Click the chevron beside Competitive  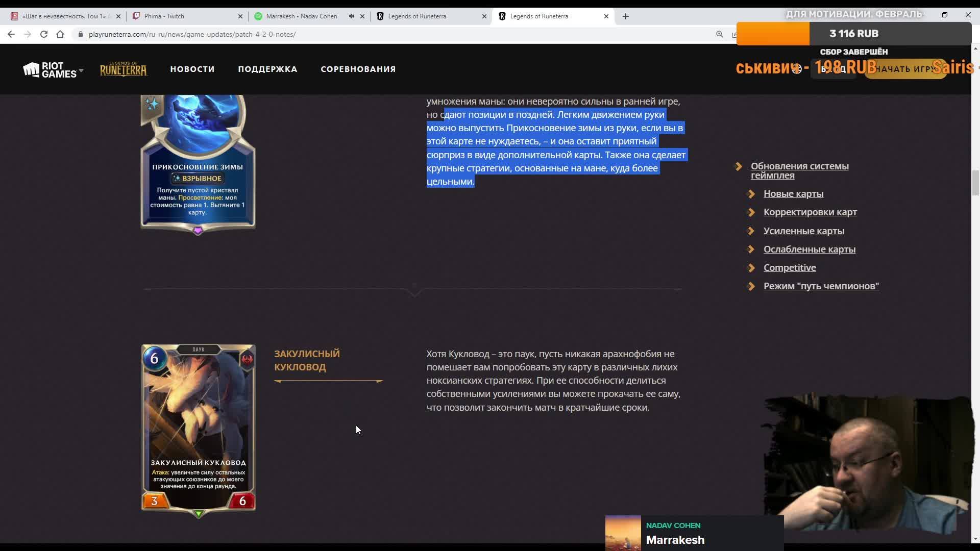751,268
